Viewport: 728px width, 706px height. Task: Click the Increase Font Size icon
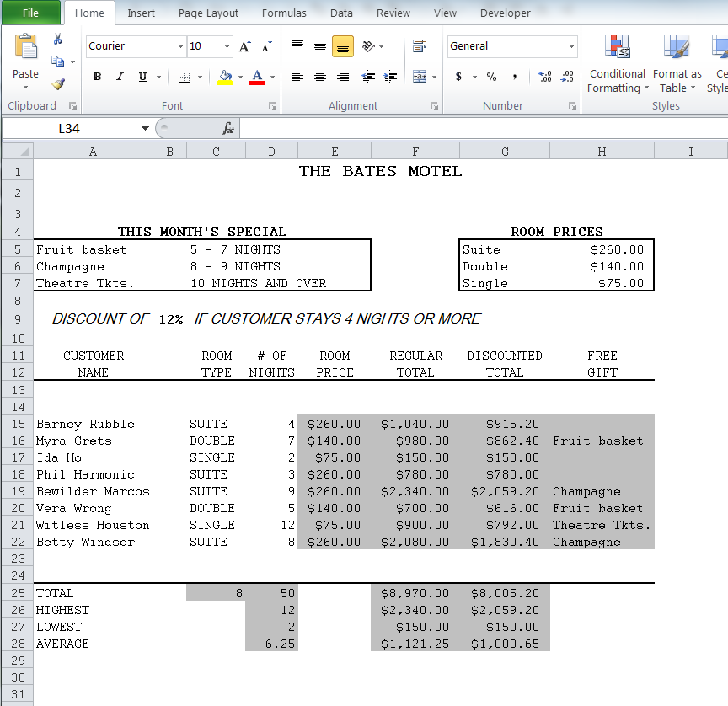pyautogui.click(x=245, y=46)
